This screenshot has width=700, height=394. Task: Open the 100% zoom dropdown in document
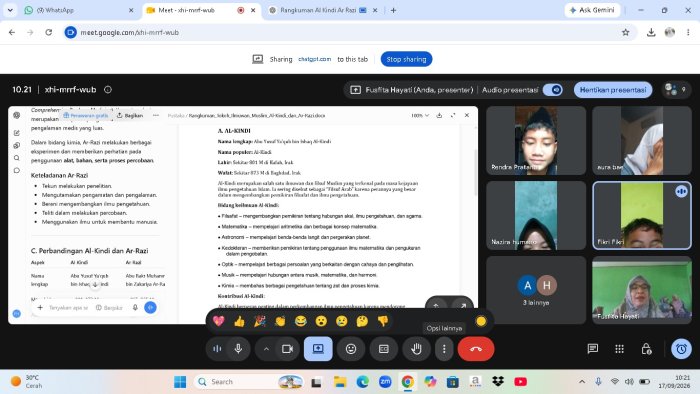(420, 115)
